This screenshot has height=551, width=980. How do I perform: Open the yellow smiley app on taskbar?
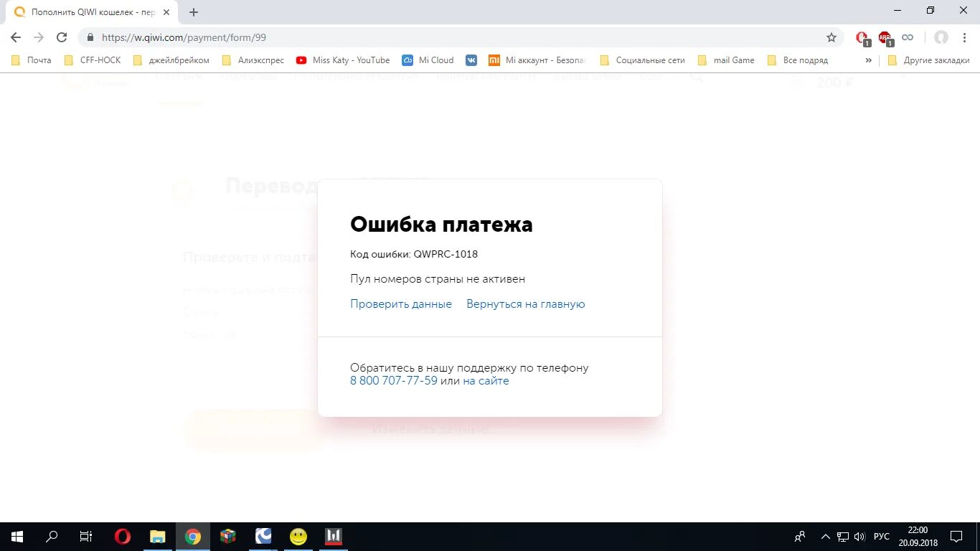(298, 537)
